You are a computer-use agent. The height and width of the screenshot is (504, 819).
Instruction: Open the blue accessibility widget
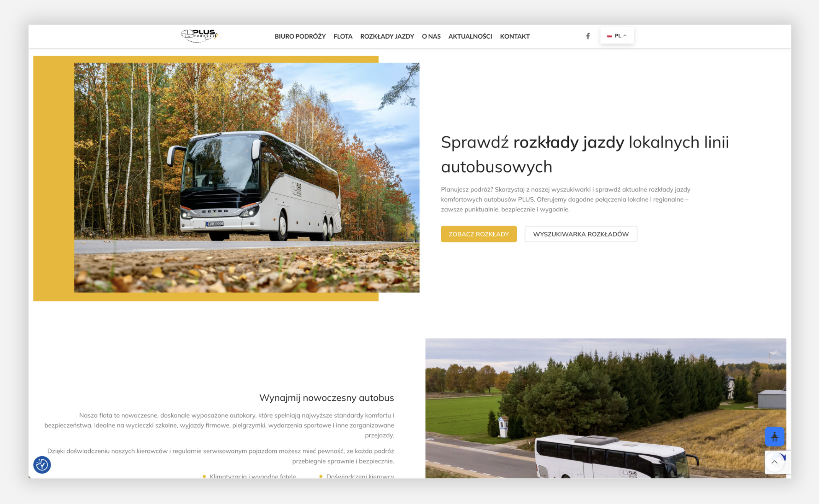tap(774, 436)
